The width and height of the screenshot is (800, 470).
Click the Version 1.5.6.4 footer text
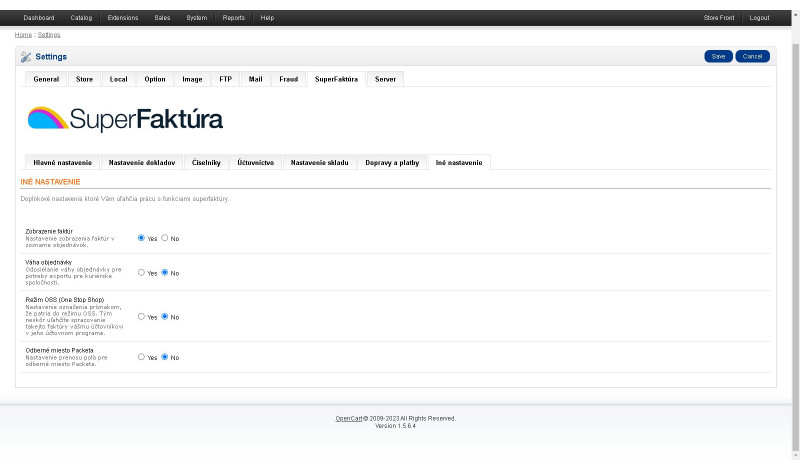[x=395, y=426]
